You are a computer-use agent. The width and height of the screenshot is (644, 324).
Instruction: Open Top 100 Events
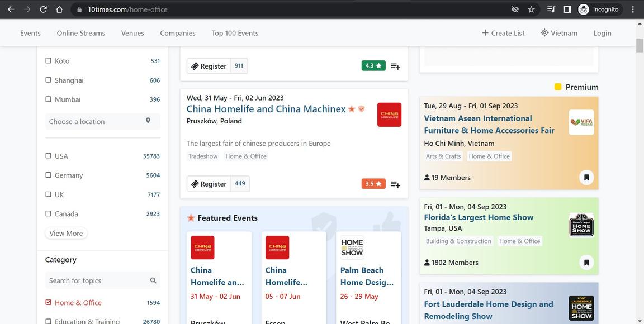(x=235, y=33)
